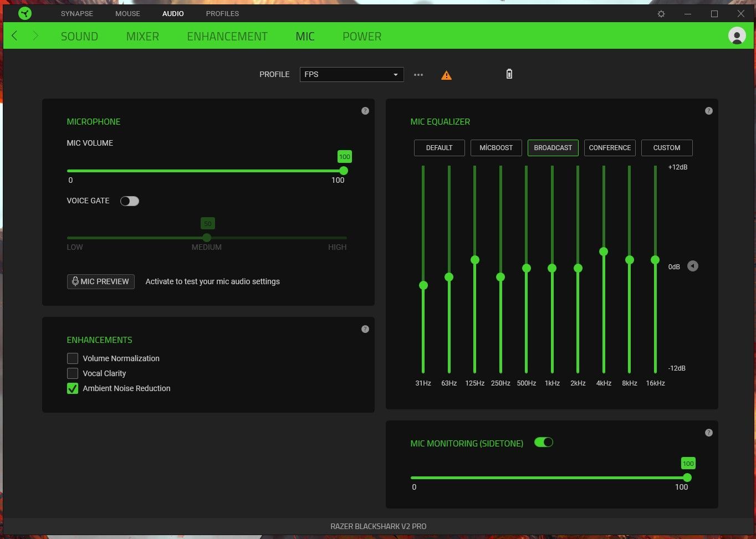
Task: Click the help icon in Mic Equalizer panel
Action: [708, 111]
